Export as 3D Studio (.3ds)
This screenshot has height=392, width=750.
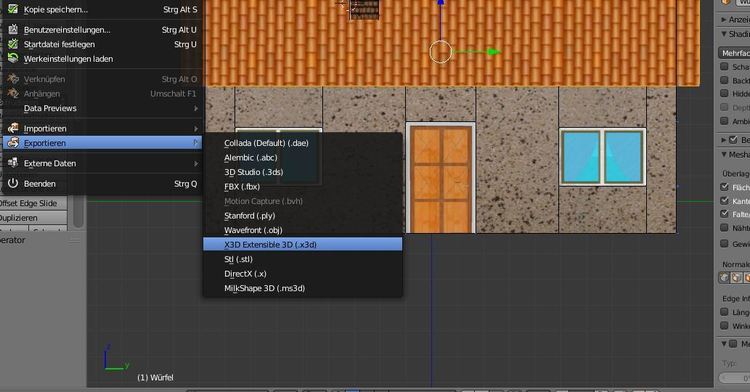tap(302, 172)
